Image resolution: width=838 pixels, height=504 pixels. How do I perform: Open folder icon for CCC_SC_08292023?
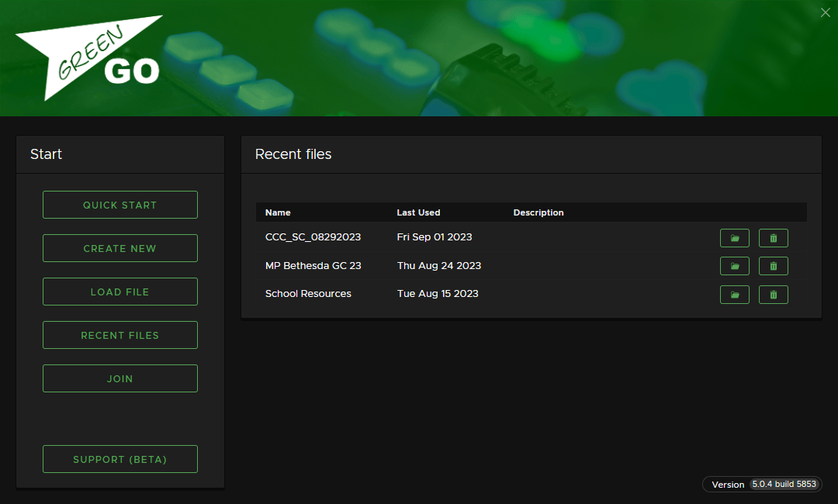(x=734, y=238)
